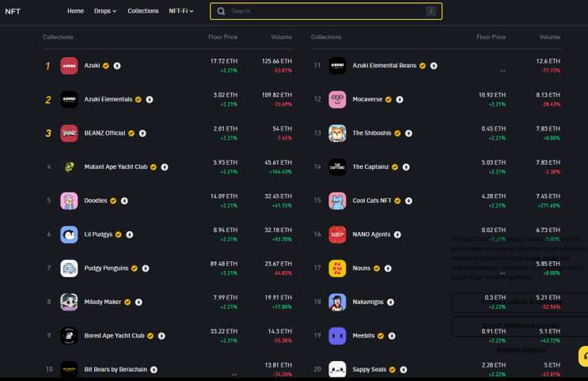Image resolution: width=588 pixels, height=381 pixels.
Task: Select the +164.43% volume change
Action: click(x=280, y=172)
